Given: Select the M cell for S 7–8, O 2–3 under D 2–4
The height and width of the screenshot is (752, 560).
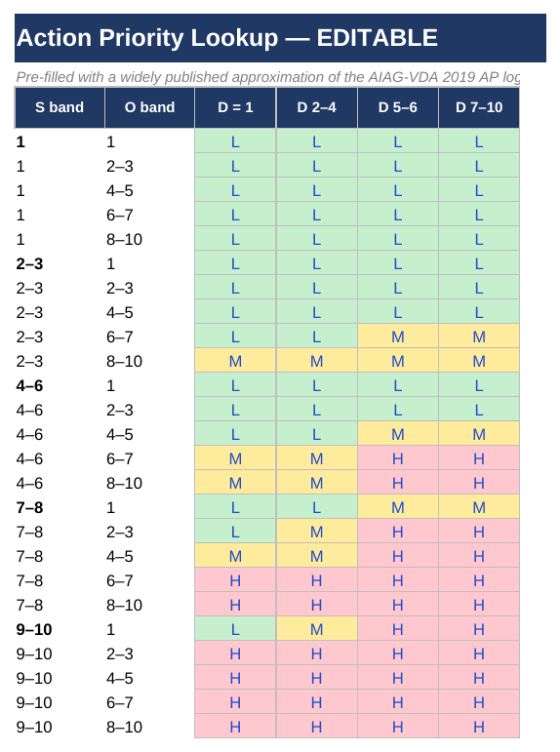Looking at the screenshot, I should point(317,532).
